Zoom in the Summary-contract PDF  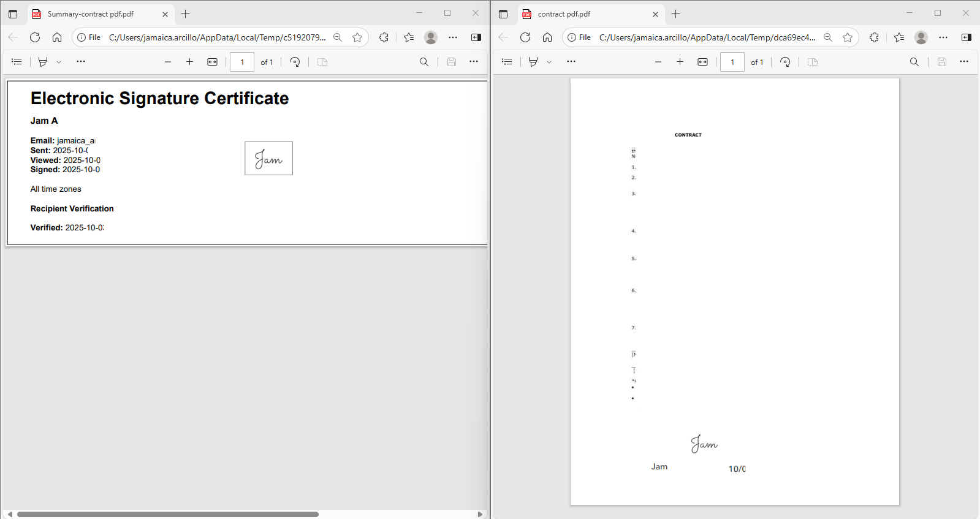(190, 62)
